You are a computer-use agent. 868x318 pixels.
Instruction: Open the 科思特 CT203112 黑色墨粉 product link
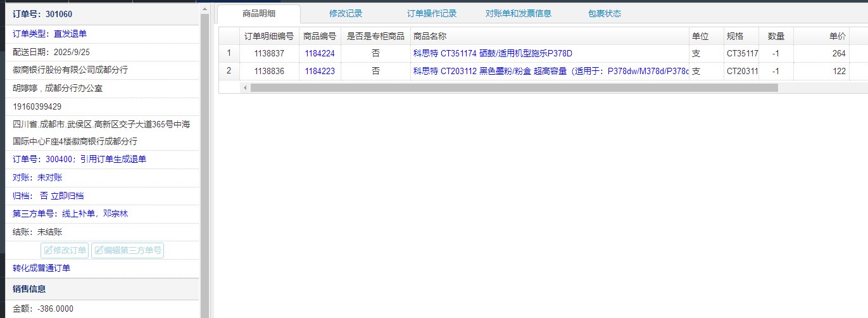tap(550, 71)
